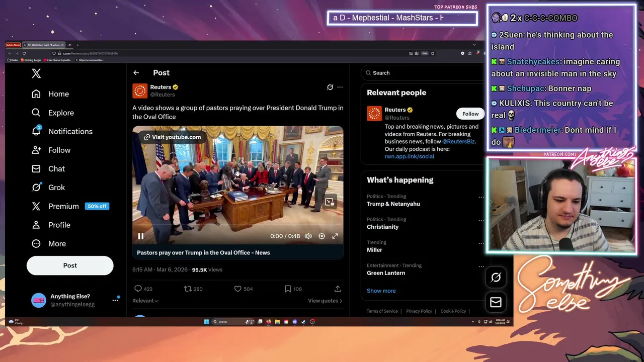Image resolution: width=644 pixels, height=362 pixels.
Task: Open View quotes link
Action: click(x=325, y=301)
